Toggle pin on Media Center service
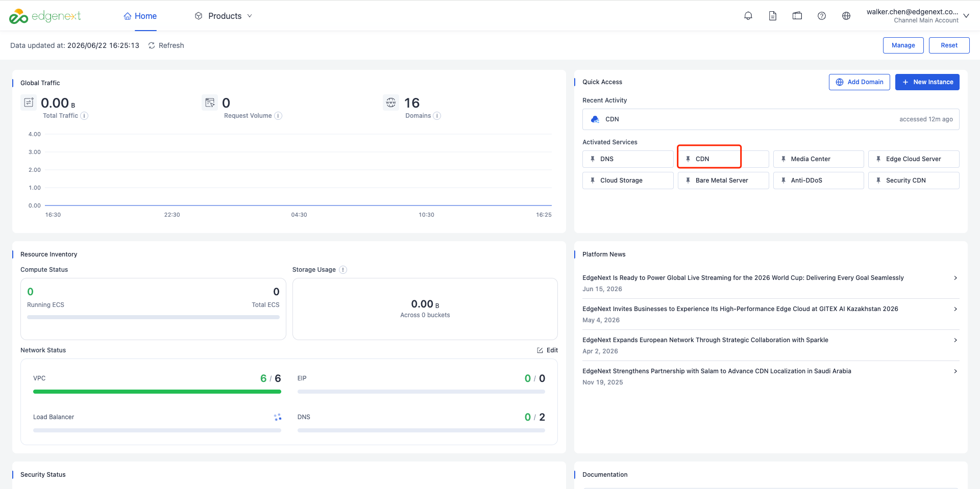This screenshot has width=980, height=489. pyautogui.click(x=783, y=159)
